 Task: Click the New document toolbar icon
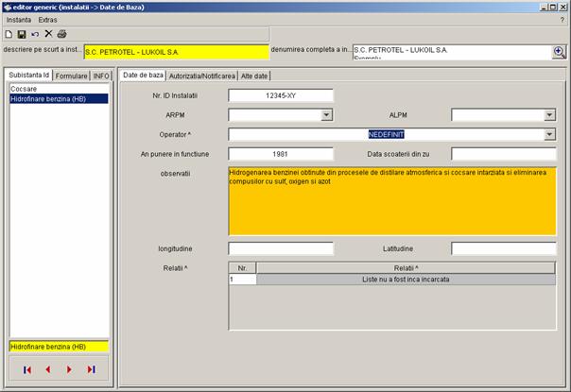point(9,33)
